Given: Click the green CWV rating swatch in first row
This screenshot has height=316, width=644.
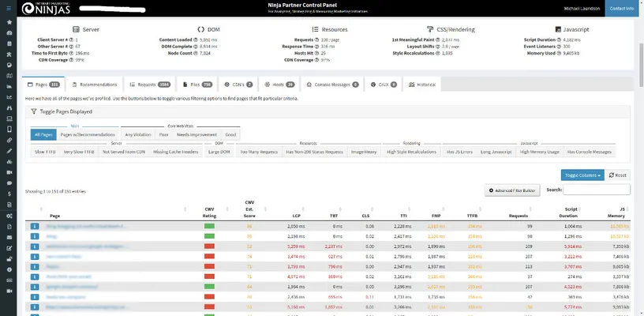Looking at the screenshot, I should 209,226.
